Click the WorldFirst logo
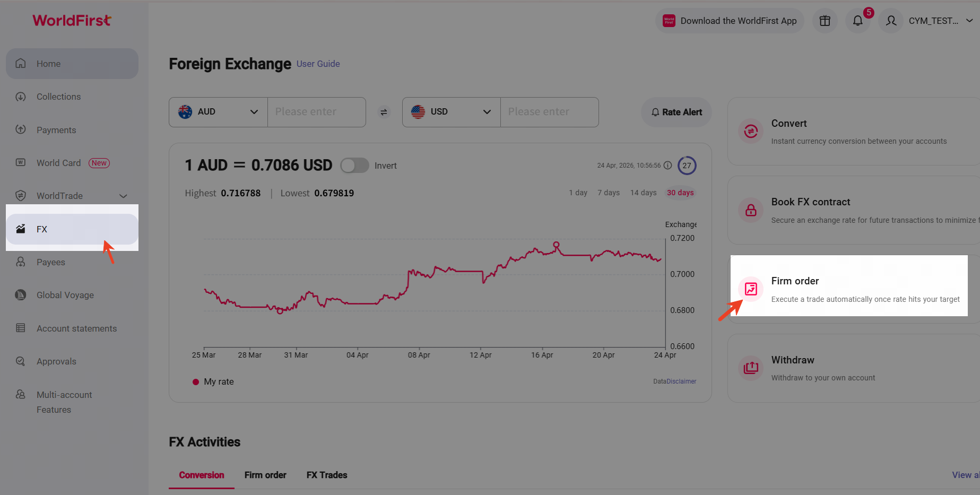 72,20
